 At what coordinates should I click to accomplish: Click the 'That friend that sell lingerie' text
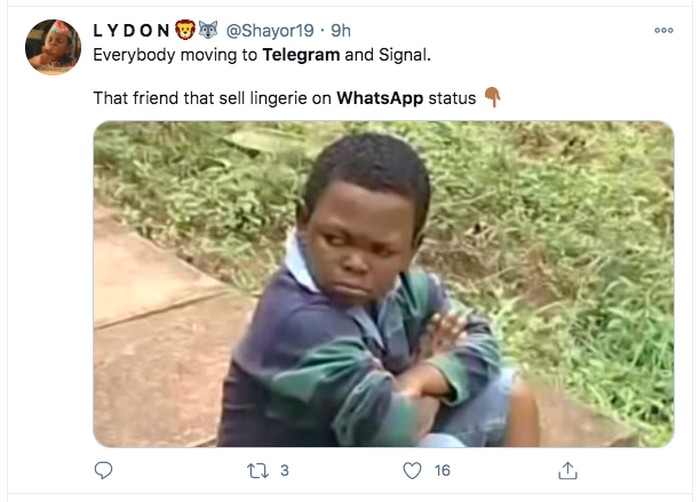tap(212, 98)
